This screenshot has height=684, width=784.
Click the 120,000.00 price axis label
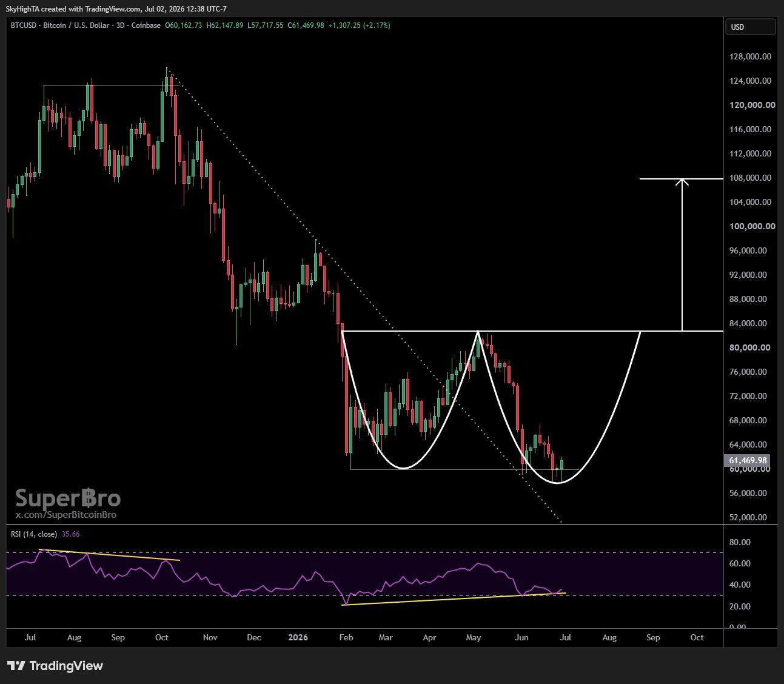[752, 105]
